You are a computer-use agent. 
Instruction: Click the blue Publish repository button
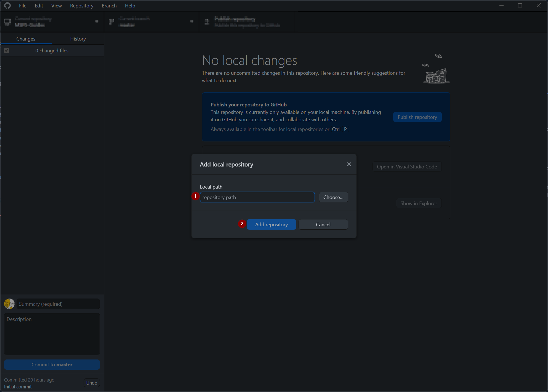[417, 117]
